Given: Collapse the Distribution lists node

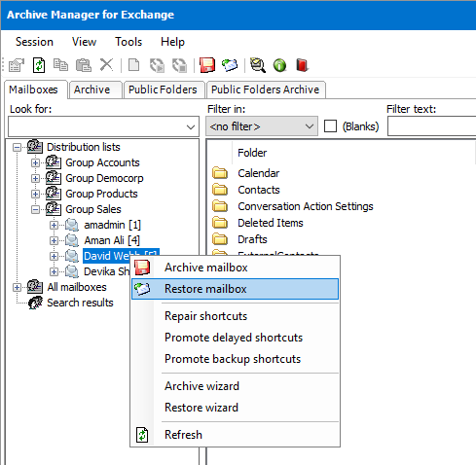Looking at the screenshot, I should (17, 148).
